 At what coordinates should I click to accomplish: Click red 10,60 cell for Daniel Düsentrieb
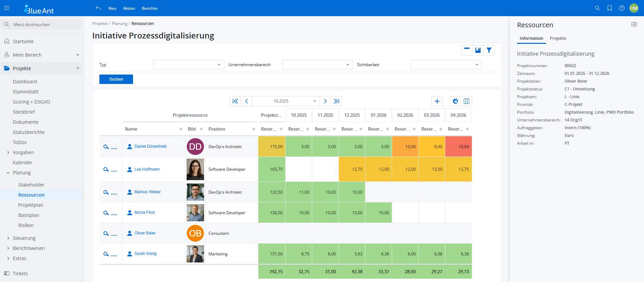coord(458,147)
